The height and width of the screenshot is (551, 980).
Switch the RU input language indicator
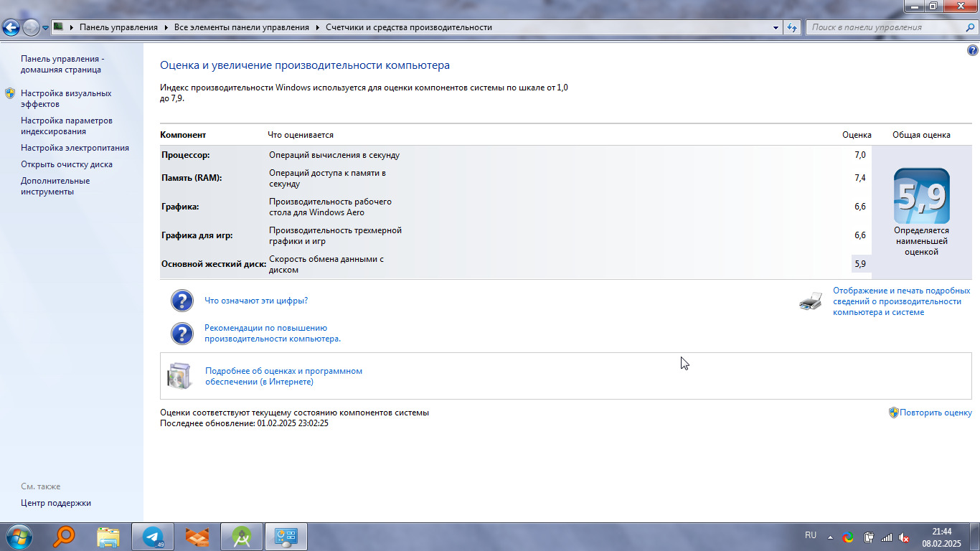(x=811, y=535)
